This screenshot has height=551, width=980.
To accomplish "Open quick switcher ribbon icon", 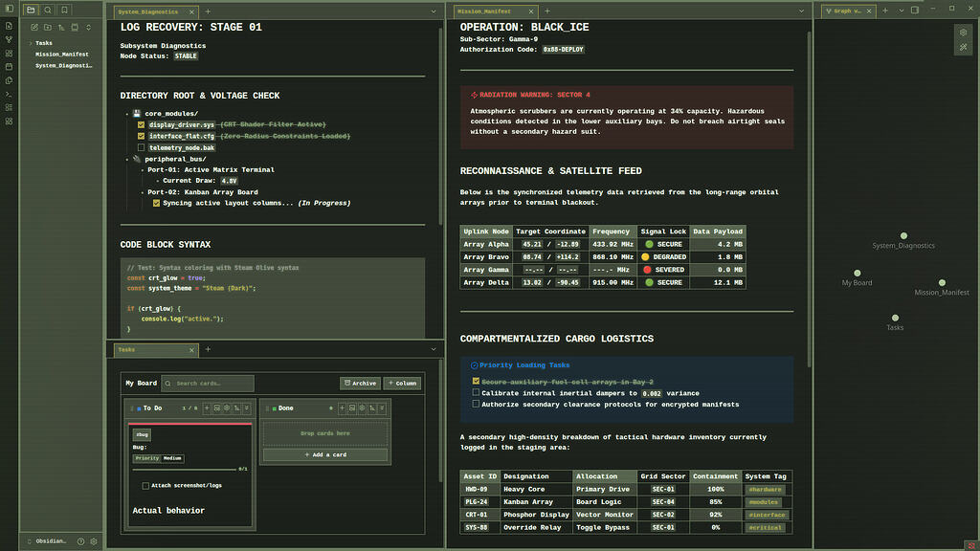I will (9, 26).
